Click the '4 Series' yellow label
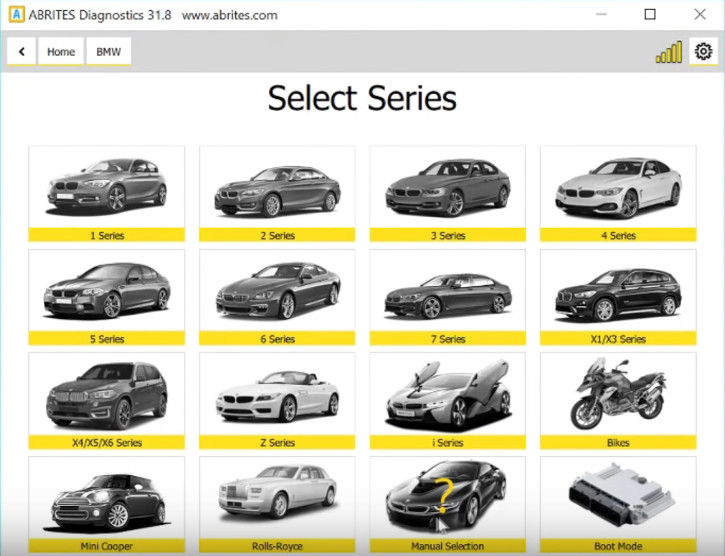 tap(618, 235)
